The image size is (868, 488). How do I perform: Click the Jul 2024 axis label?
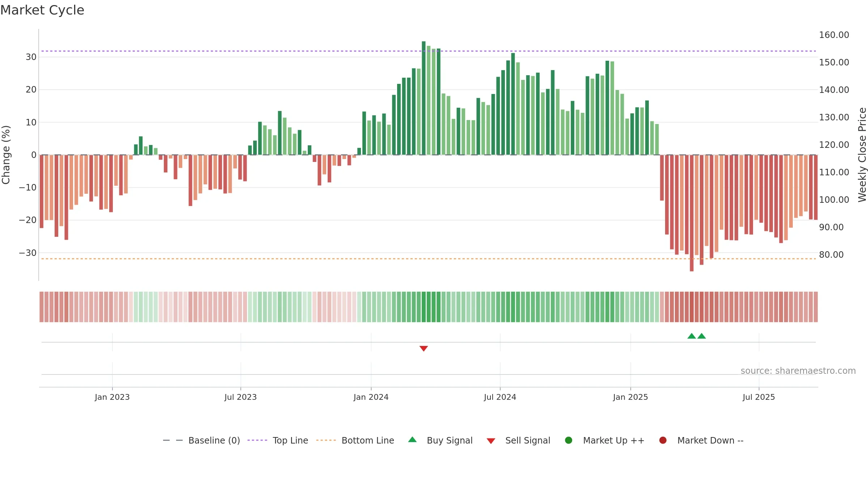500,397
